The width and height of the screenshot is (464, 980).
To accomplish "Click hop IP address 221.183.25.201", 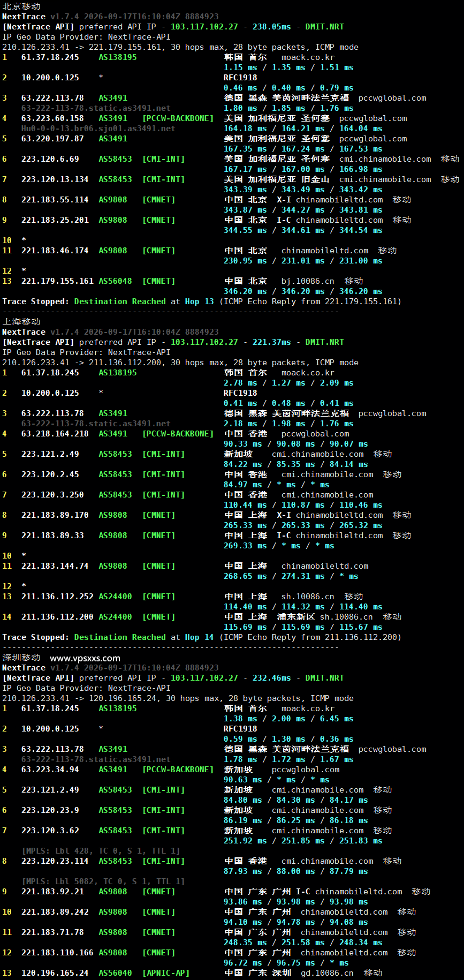I will coord(55,220).
